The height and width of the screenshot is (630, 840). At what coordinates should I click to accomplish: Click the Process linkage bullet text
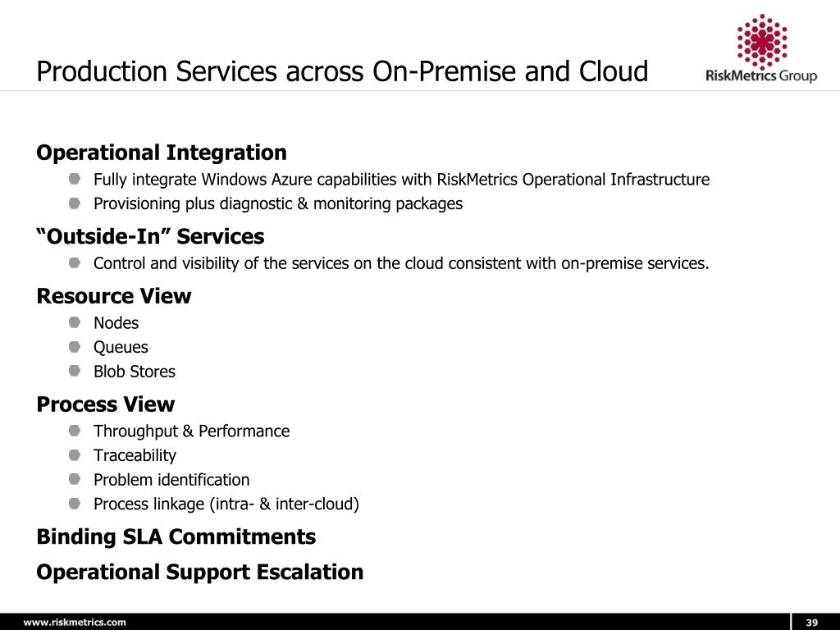[x=226, y=504]
